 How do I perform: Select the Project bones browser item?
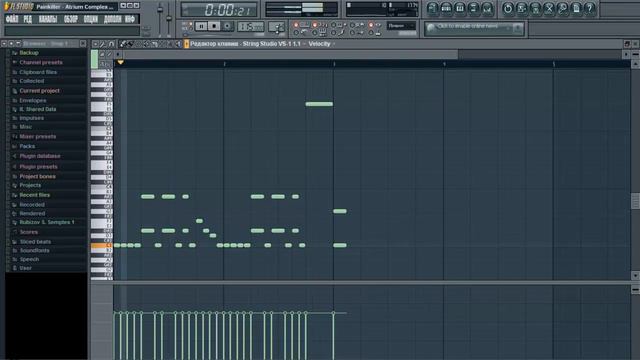pyautogui.click(x=38, y=176)
